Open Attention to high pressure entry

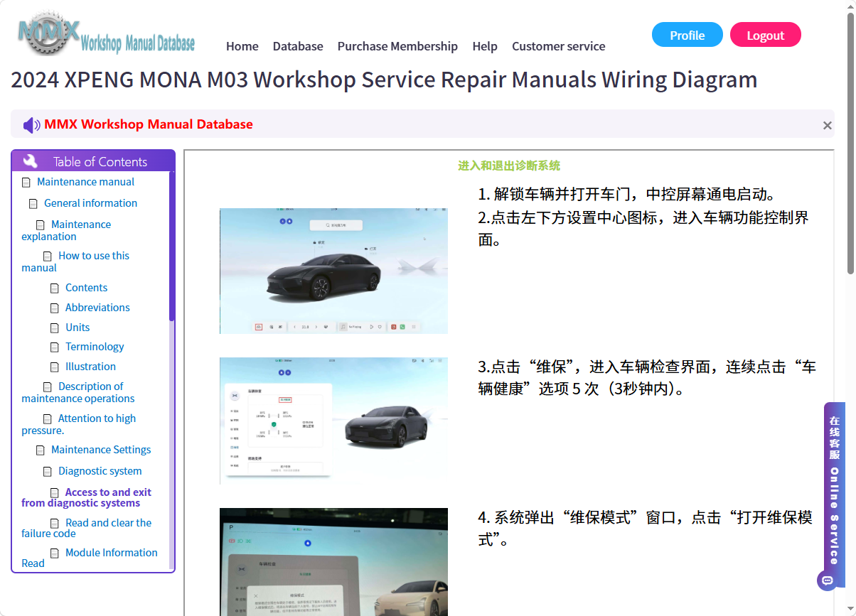click(79, 424)
